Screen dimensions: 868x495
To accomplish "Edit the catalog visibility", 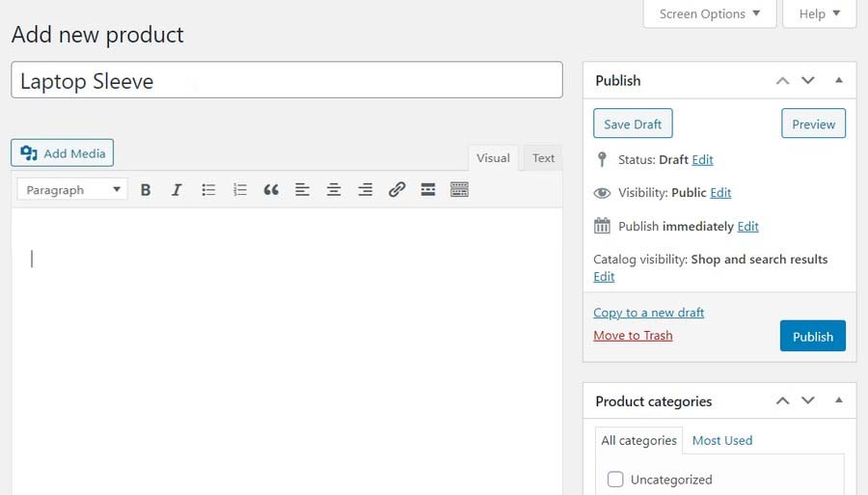I will click(604, 277).
